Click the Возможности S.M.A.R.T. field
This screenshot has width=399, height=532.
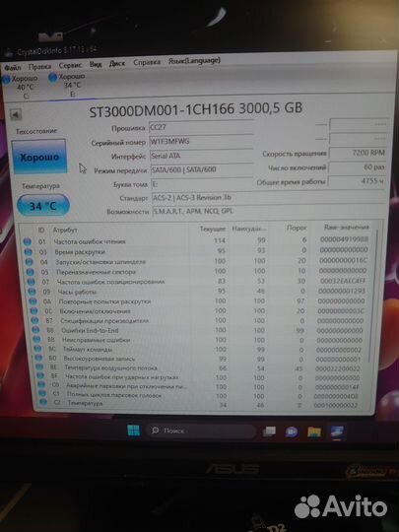(269, 211)
